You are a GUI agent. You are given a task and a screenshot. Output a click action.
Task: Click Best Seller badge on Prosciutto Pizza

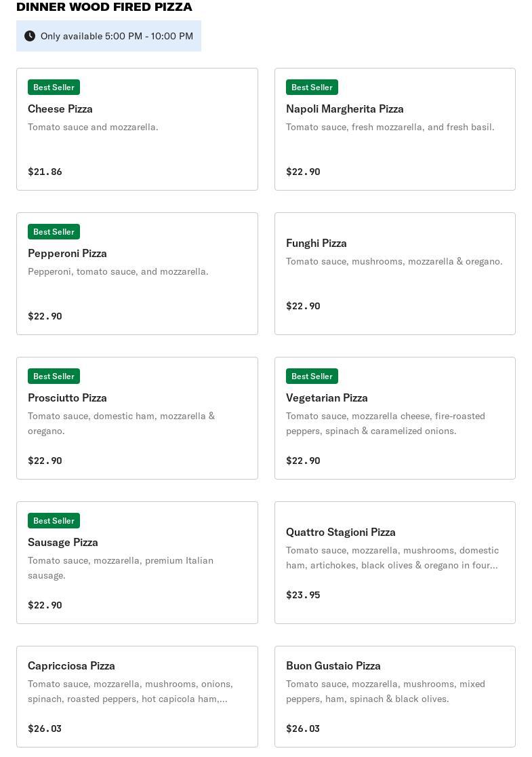point(54,376)
